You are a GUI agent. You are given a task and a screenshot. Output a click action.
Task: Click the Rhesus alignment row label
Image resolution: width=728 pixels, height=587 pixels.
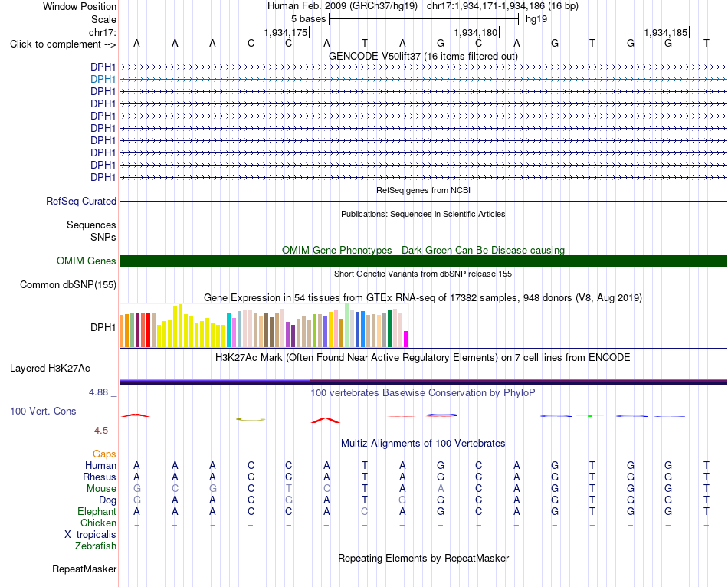coord(100,477)
